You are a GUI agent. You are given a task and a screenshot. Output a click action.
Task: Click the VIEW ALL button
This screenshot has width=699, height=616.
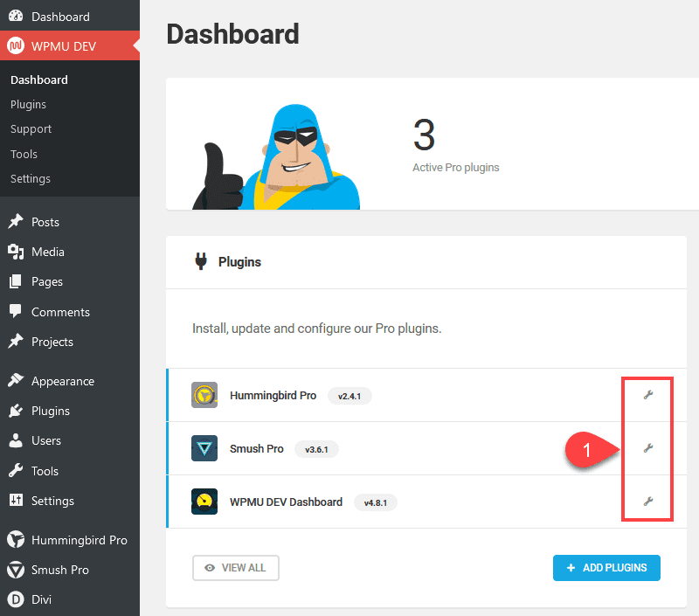[235, 568]
